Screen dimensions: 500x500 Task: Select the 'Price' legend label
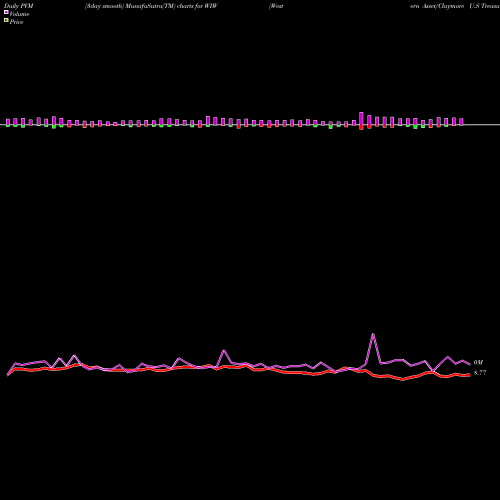coord(16,22)
